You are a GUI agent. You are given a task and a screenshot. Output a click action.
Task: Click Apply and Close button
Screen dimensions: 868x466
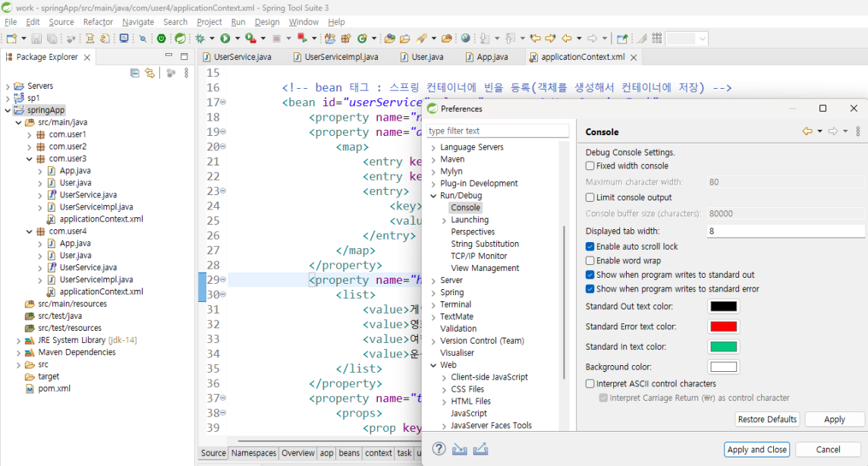756,449
